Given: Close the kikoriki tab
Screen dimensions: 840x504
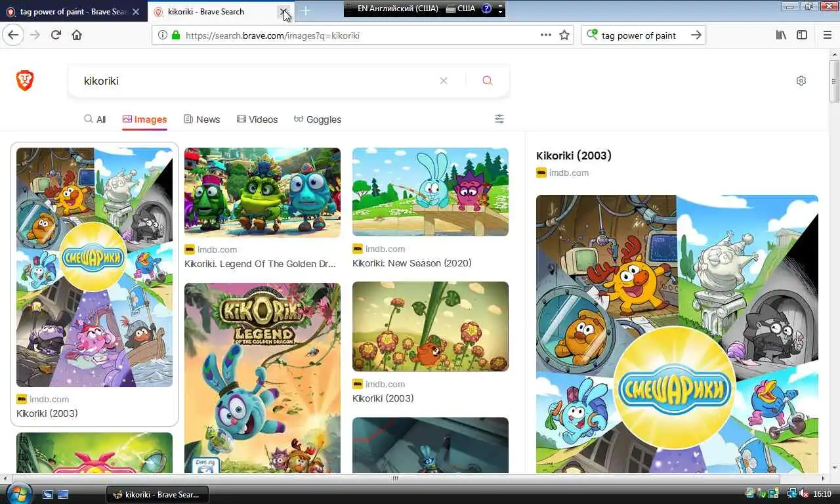Looking at the screenshot, I should pos(283,11).
